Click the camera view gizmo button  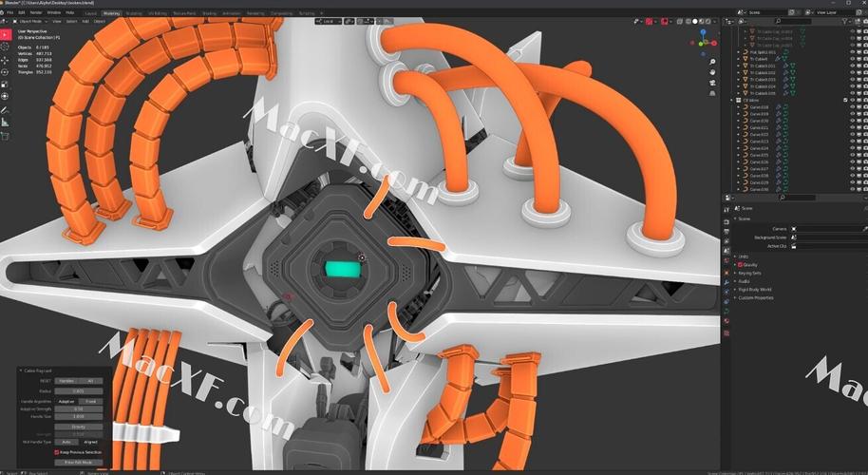click(712, 83)
